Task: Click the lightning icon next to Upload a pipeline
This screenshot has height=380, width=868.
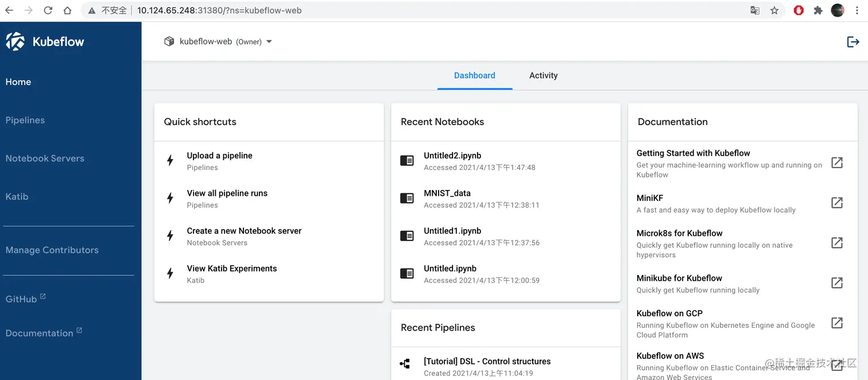Action: pos(170,161)
